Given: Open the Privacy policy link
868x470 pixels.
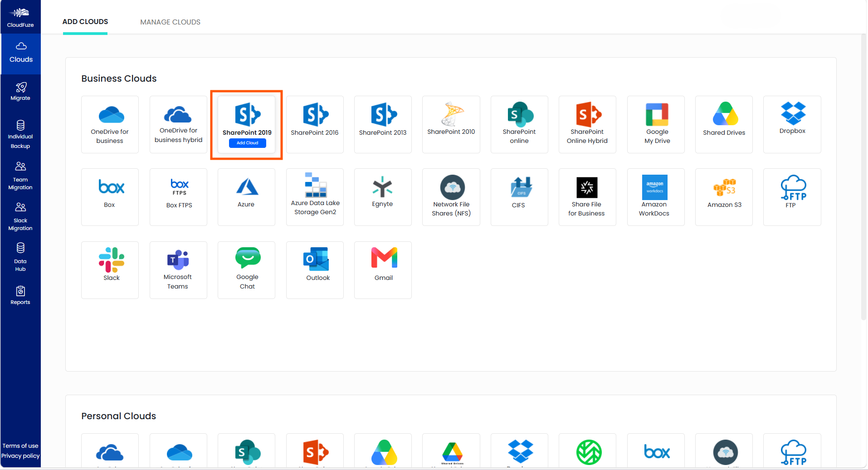Looking at the screenshot, I should click(20, 456).
